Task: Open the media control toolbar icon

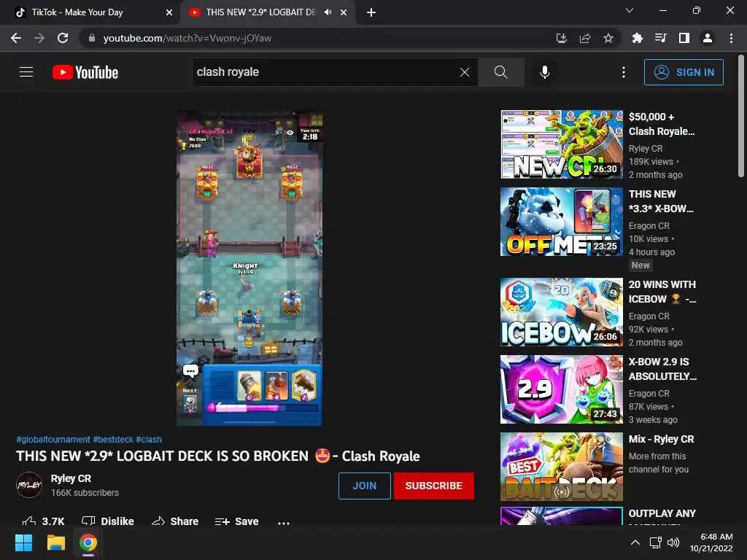Action: click(x=660, y=38)
